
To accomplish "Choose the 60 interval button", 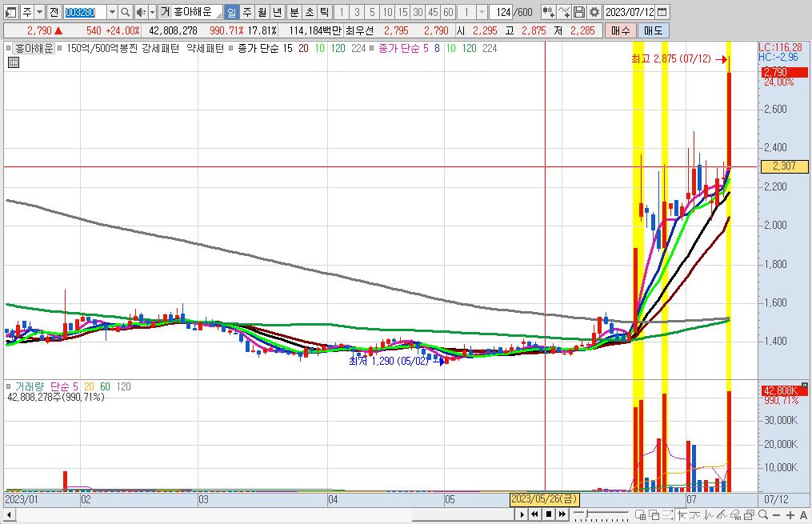I will click(x=449, y=12).
